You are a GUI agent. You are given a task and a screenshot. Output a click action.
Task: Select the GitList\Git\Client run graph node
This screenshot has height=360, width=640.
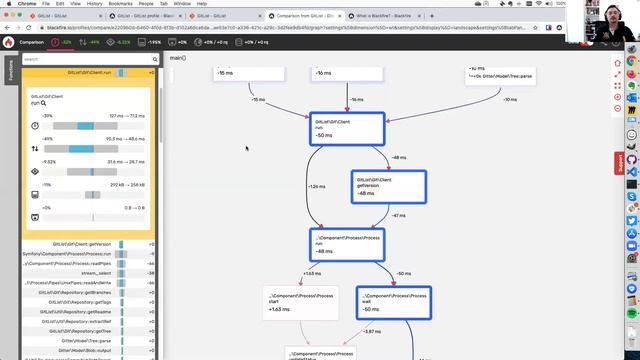point(347,129)
